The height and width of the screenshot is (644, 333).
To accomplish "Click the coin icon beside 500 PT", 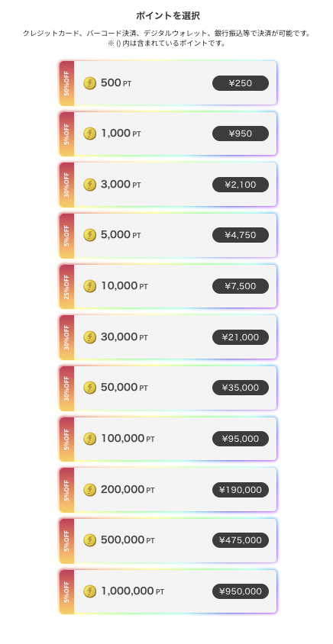I will [89, 83].
